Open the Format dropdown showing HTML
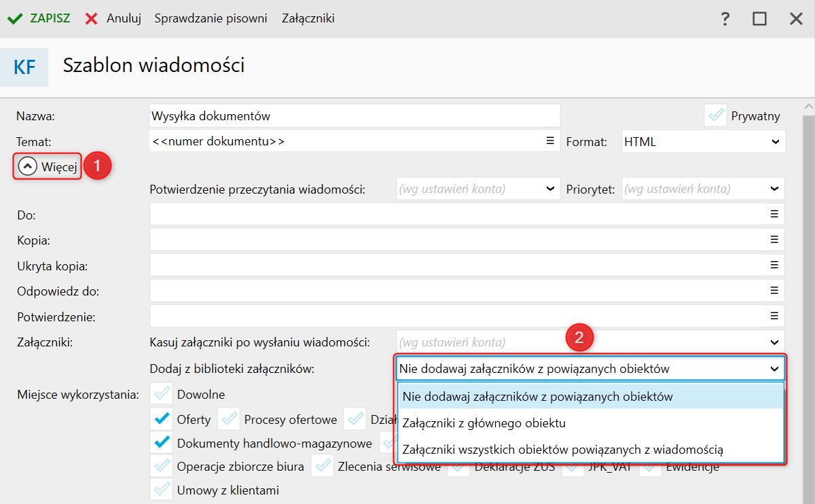This screenshot has height=504, width=815. 704,141
